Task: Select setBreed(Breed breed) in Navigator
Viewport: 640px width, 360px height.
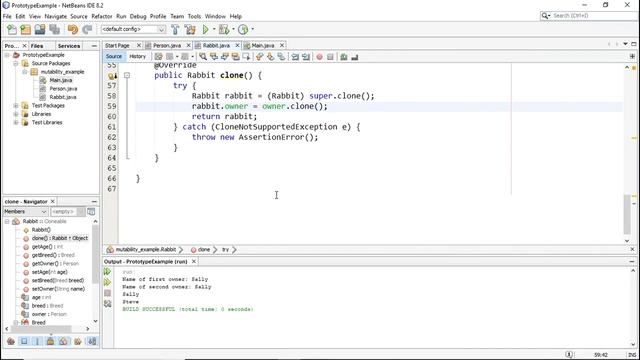Action: tap(58, 280)
